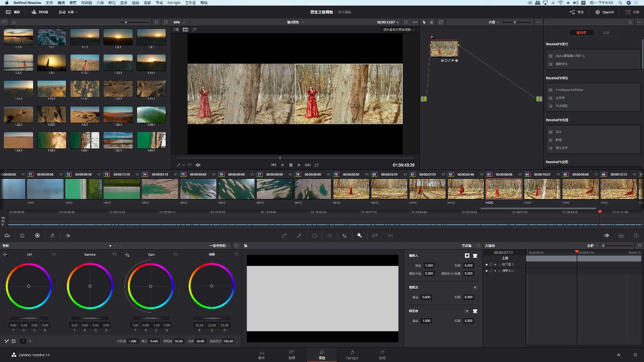
Task: Open the Primaries Wheels mode dropdown
Action: tap(219, 246)
